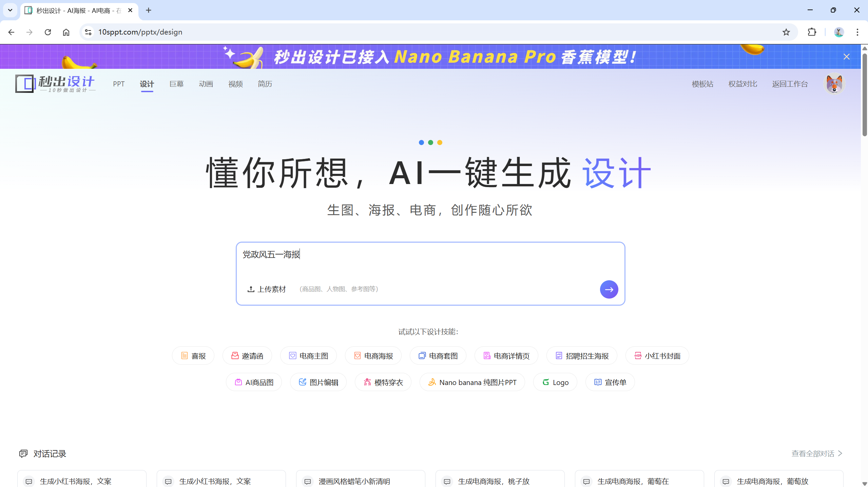Open the 权益对比 link
Viewport: 868px width, 487px height.
(x=743, y=84)
